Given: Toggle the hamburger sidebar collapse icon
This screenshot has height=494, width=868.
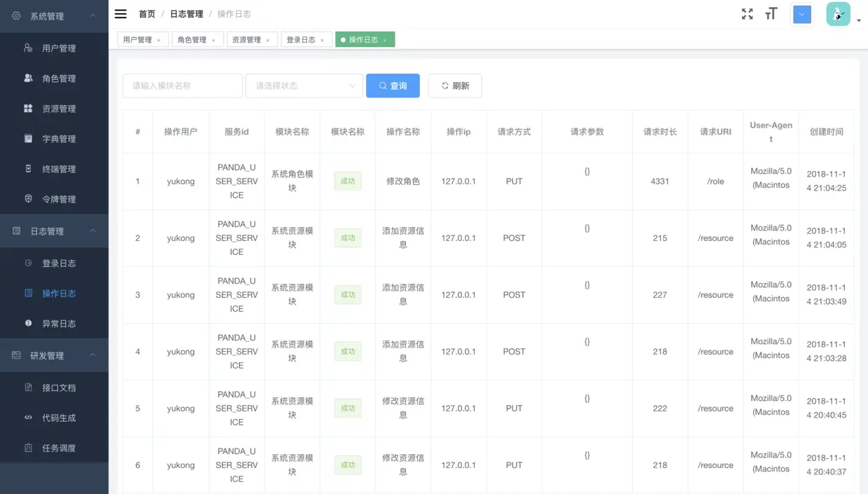Looking at the screenshot, I should click(120, 14).
